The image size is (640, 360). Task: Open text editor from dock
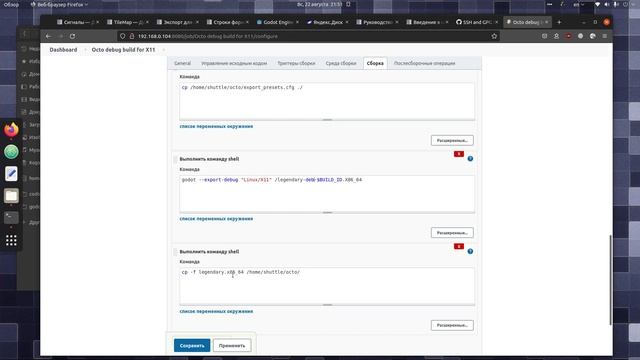[x=11, y=174]
